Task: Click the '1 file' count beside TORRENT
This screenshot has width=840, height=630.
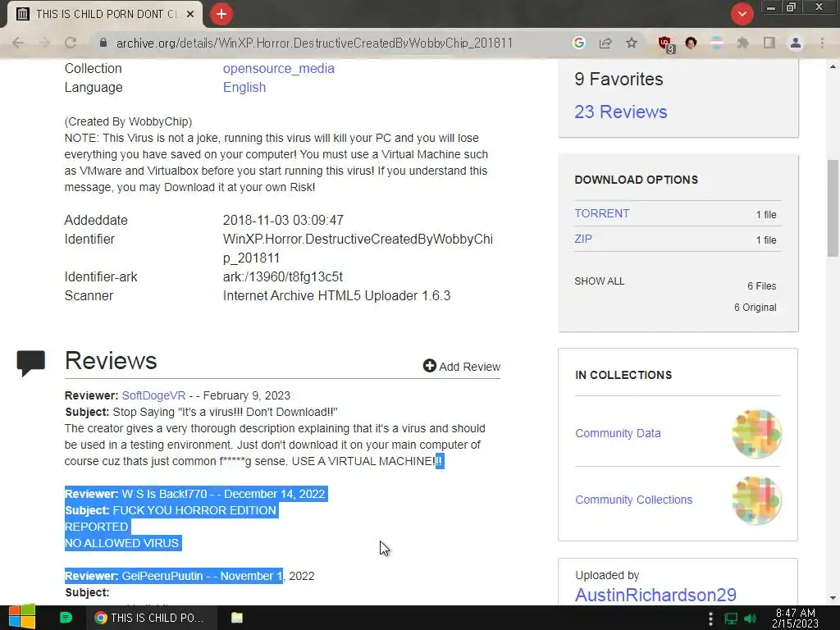Action: click(766, 215)
